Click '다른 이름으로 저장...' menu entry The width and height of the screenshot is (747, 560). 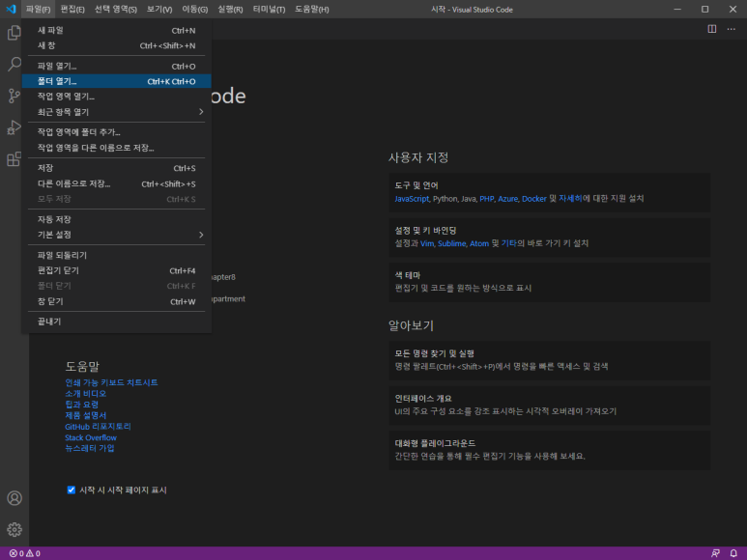(116, 183)
